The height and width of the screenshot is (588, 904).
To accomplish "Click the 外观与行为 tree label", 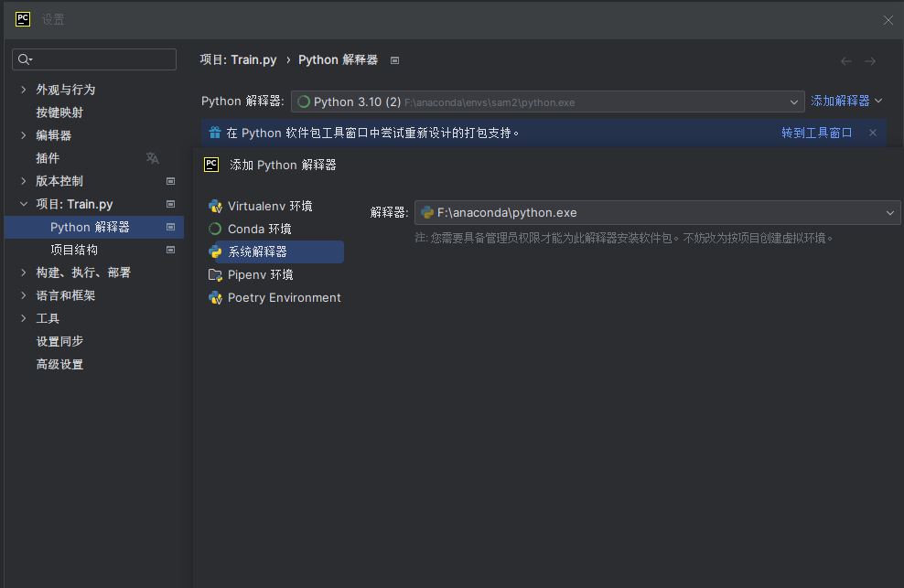I will click(66, 90).
